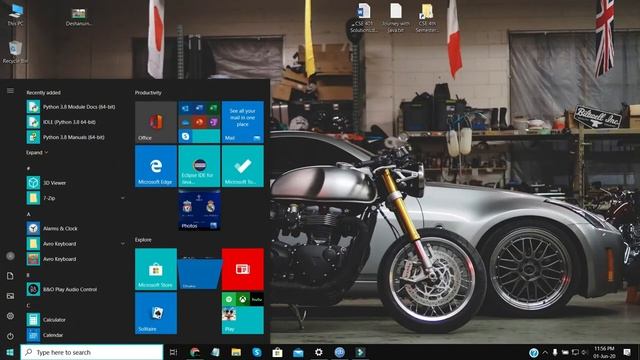Open the Play folder tile
The width and height of the screenshot is (640, 360).
[x=242, y=313]
